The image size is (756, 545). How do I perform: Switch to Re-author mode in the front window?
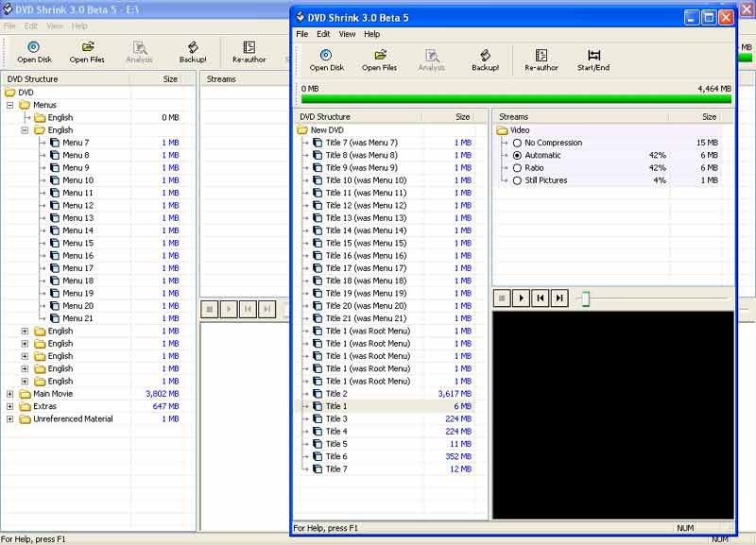tap(541, 60)
